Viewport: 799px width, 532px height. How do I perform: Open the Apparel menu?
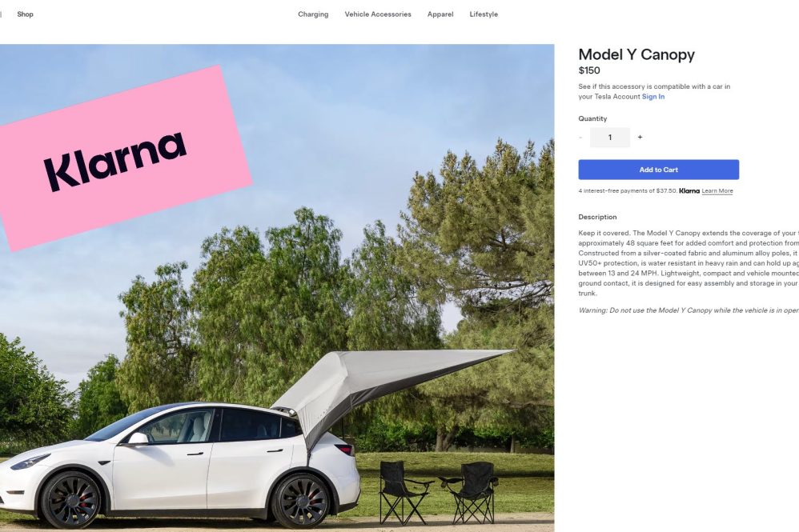tap(440, 14)
